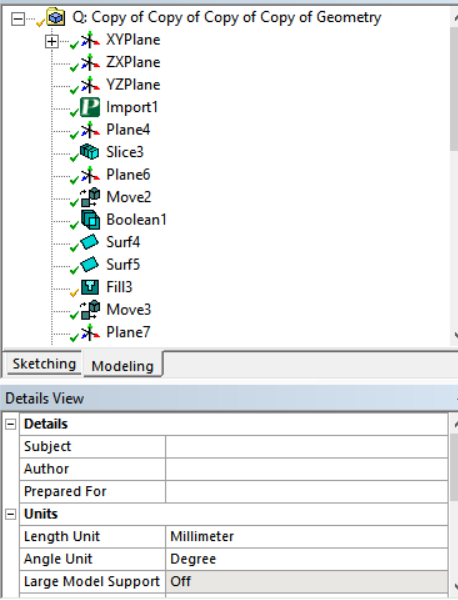Click the Author value field
The height and width of the screenshot is (600, 458).
coord(306,469)
